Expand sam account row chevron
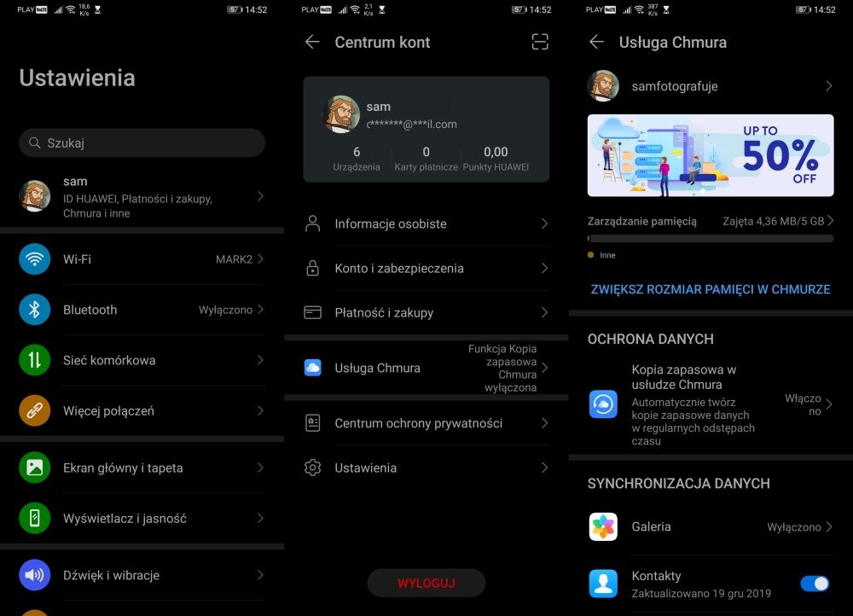 click(x=260, y=196)
